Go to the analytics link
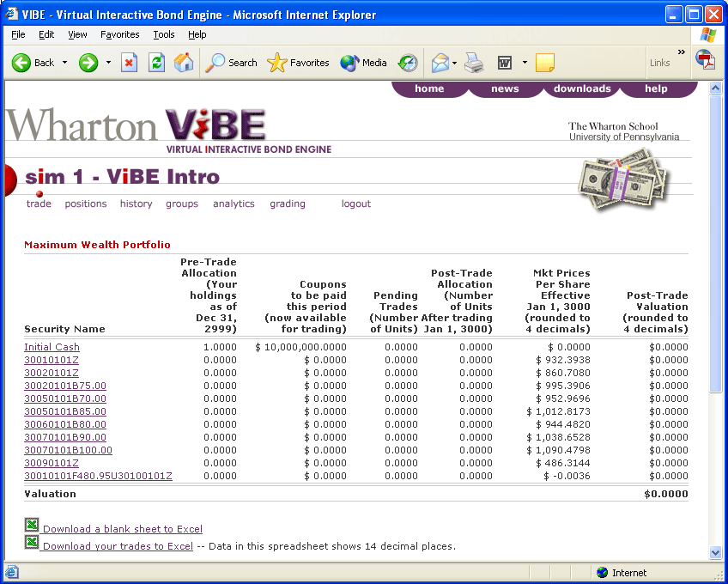 point(234,204)
